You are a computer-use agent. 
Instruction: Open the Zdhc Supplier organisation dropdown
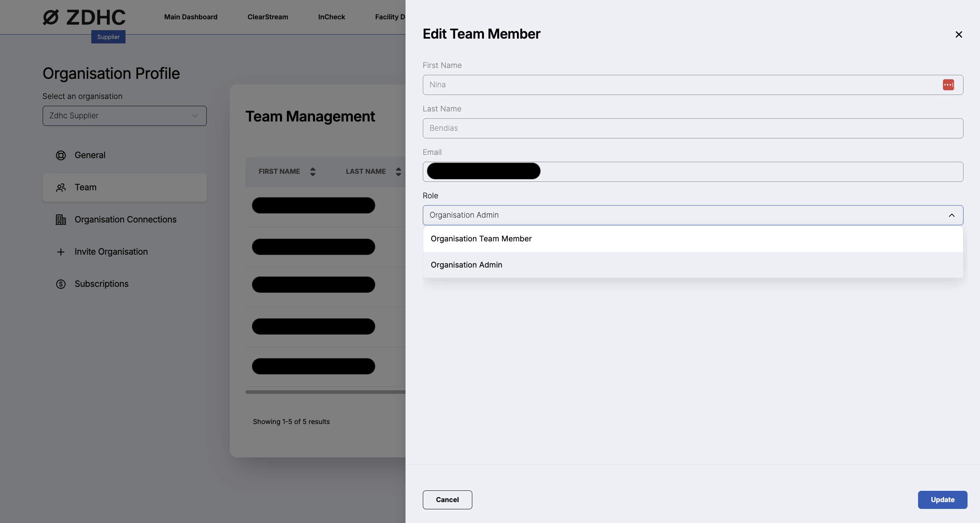[x=125, y=116]
